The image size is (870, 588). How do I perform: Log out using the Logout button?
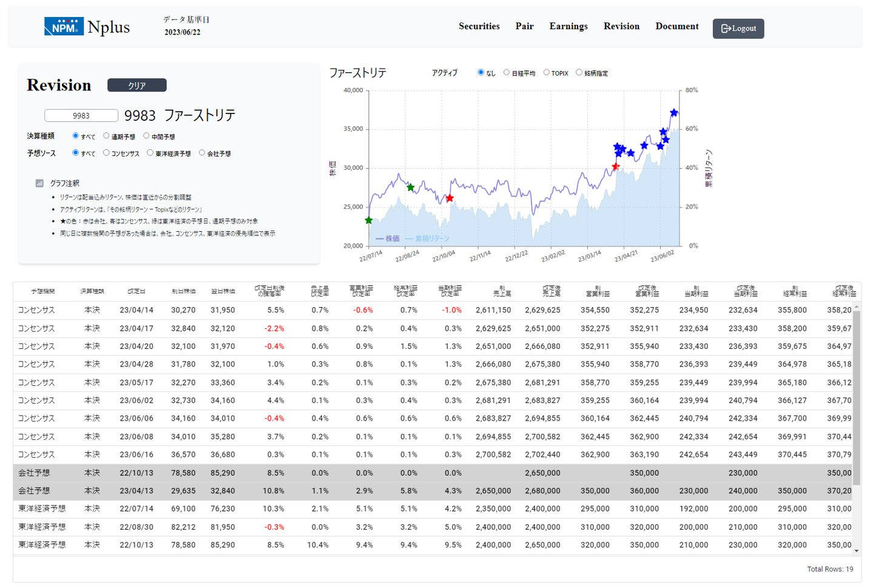738,29
